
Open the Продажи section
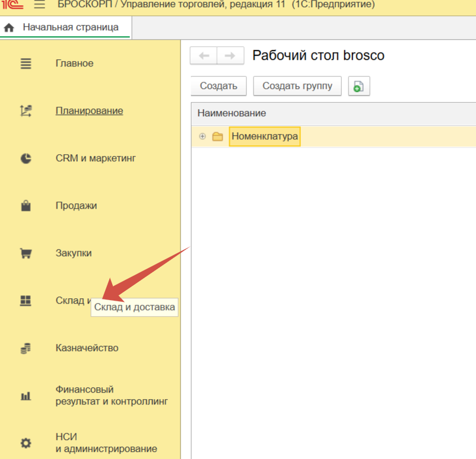pos(76,206)
